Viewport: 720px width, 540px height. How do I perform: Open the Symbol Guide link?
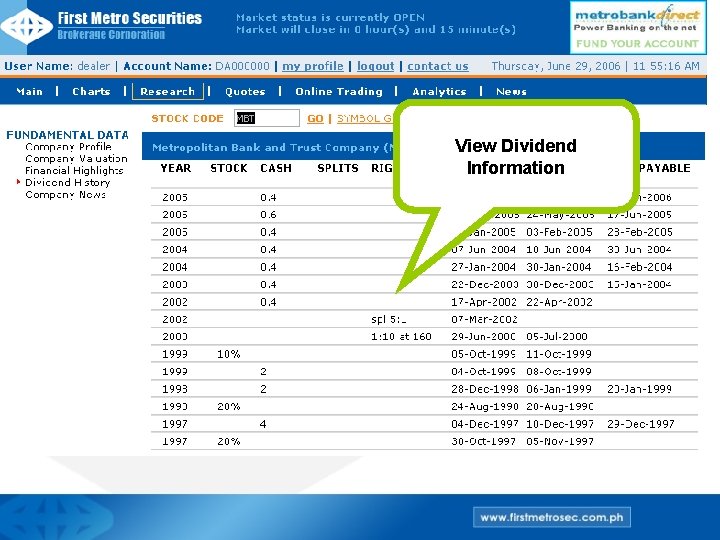coord(365,118)
